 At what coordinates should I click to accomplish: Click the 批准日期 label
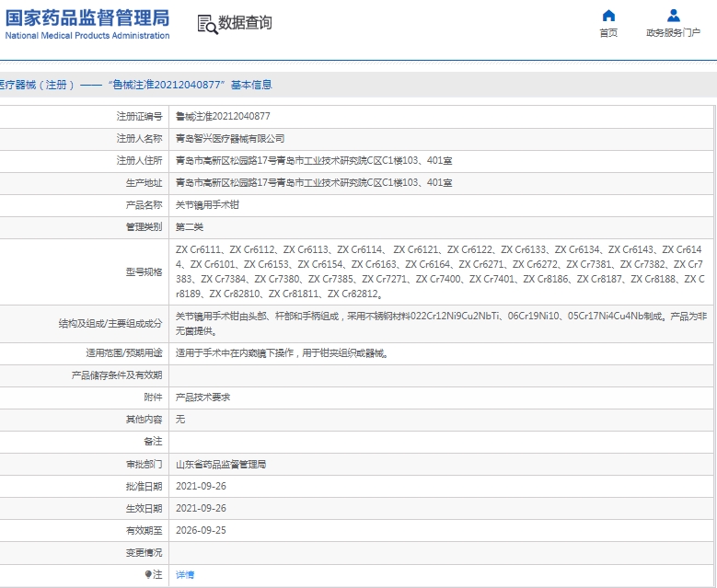pyautogui.click(x=144, y=486)
